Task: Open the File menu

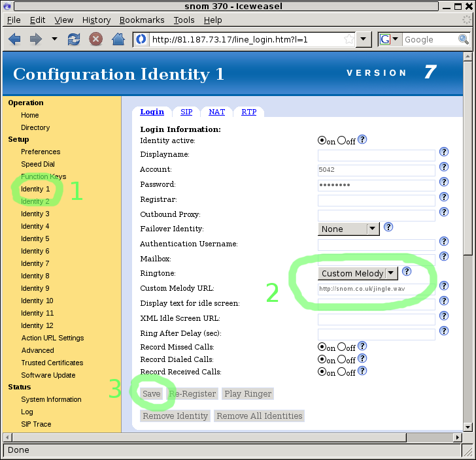Action: click(14, 20)
